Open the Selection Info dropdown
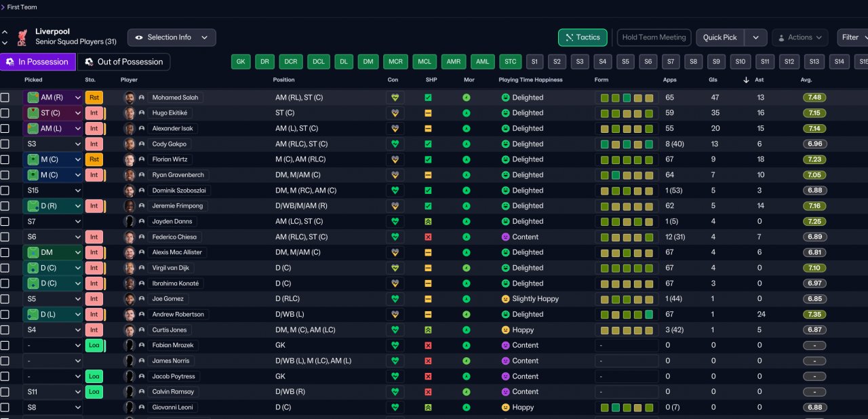 pos(172,37)
